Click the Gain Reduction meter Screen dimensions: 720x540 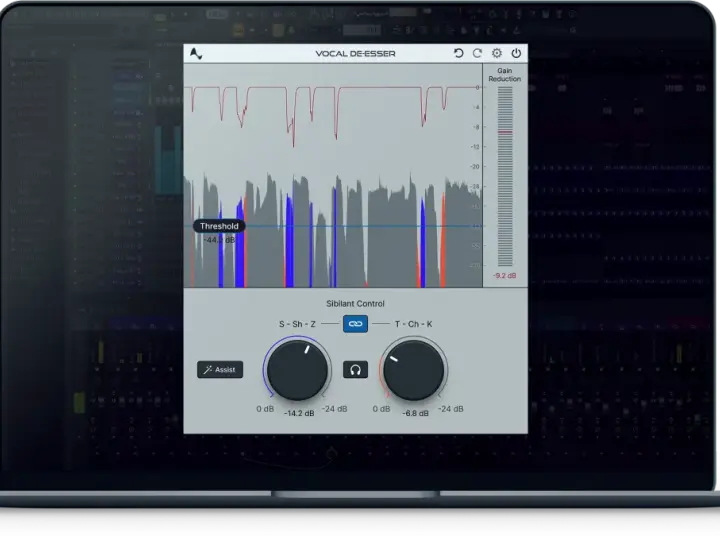point(505,177)
